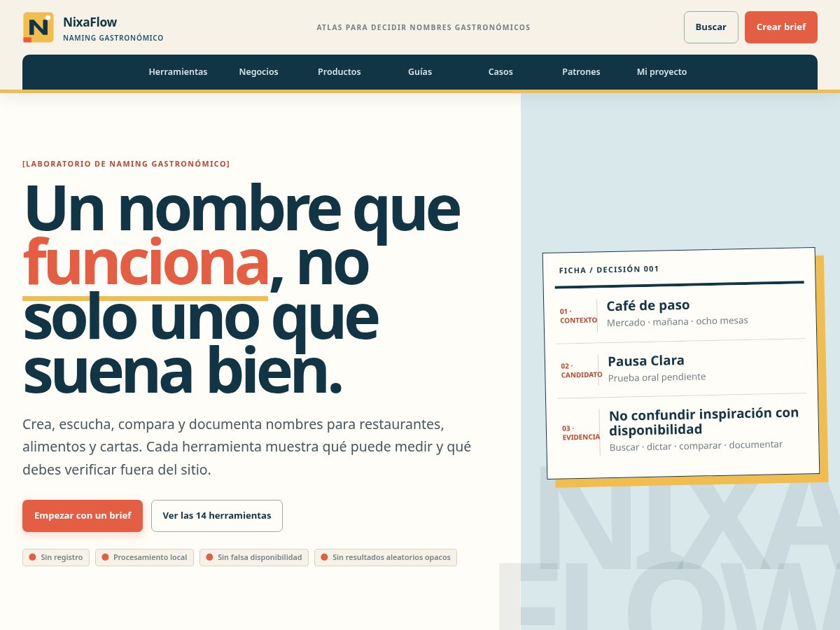Click the Café de paso heading
The width and height of the screenshot is (840, 630).
point(648,305)
